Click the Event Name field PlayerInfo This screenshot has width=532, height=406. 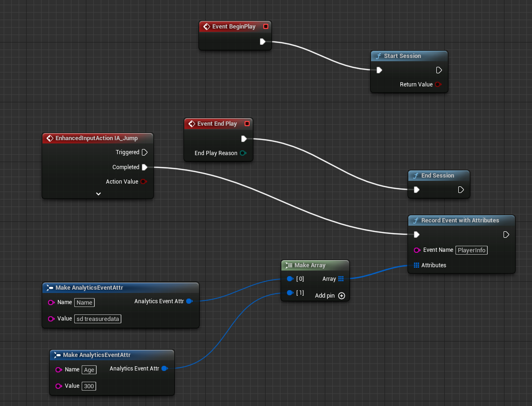(471, 250)
